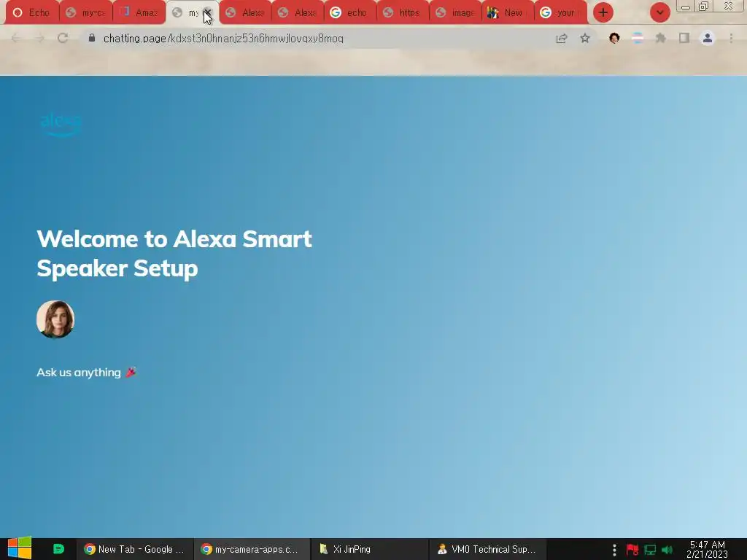Open the Extensions puzzle piece menu

[661, 38]
